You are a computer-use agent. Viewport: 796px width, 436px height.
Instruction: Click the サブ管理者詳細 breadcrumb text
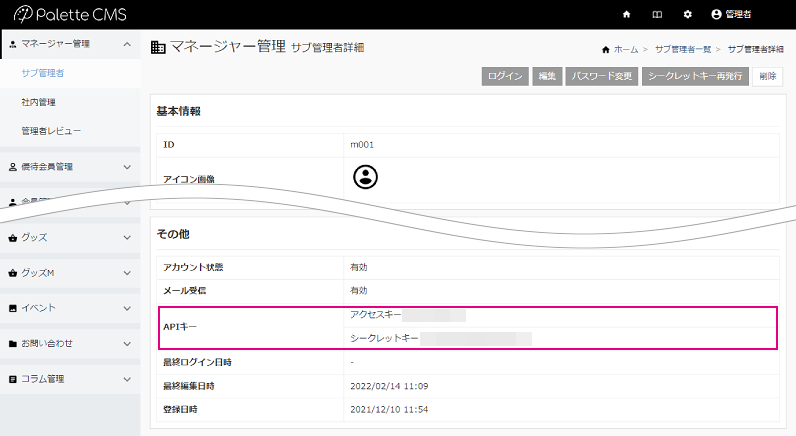tap(755, 49)
